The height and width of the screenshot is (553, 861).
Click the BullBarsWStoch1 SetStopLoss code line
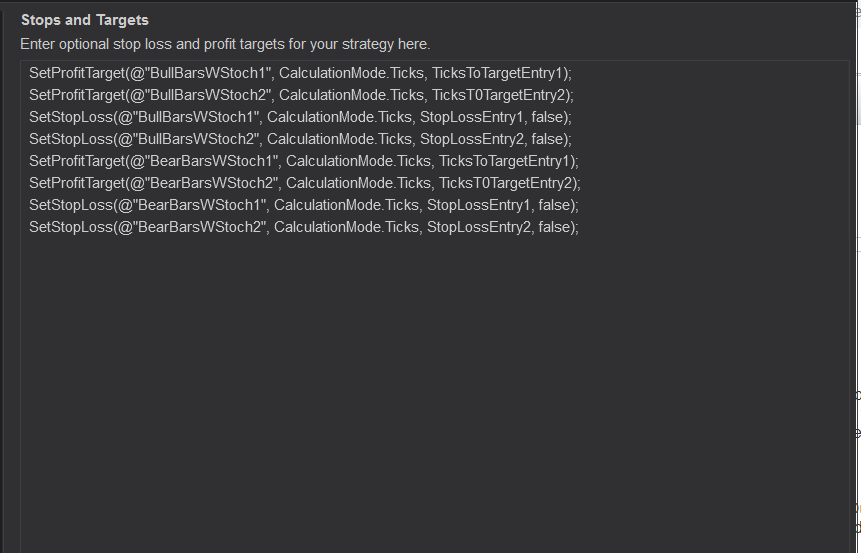(300, 117)
